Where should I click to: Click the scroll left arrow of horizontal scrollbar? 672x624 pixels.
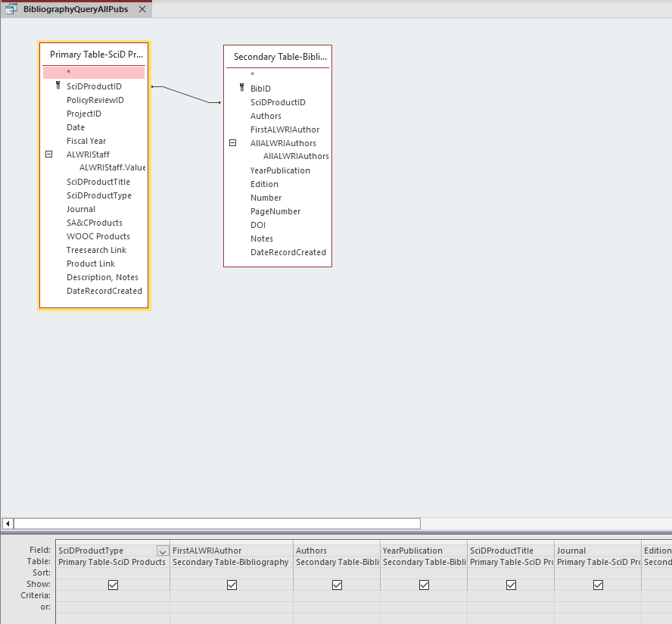[8, 523]
